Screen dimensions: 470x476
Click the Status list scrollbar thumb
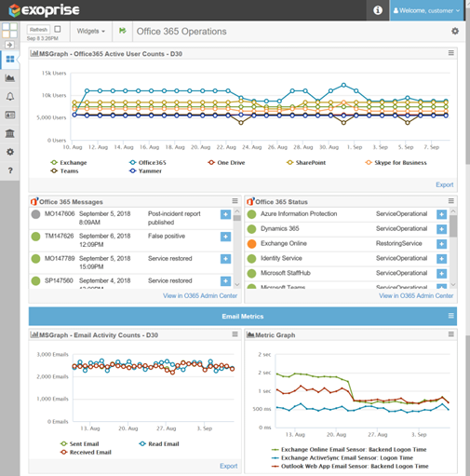click(453, 226)
